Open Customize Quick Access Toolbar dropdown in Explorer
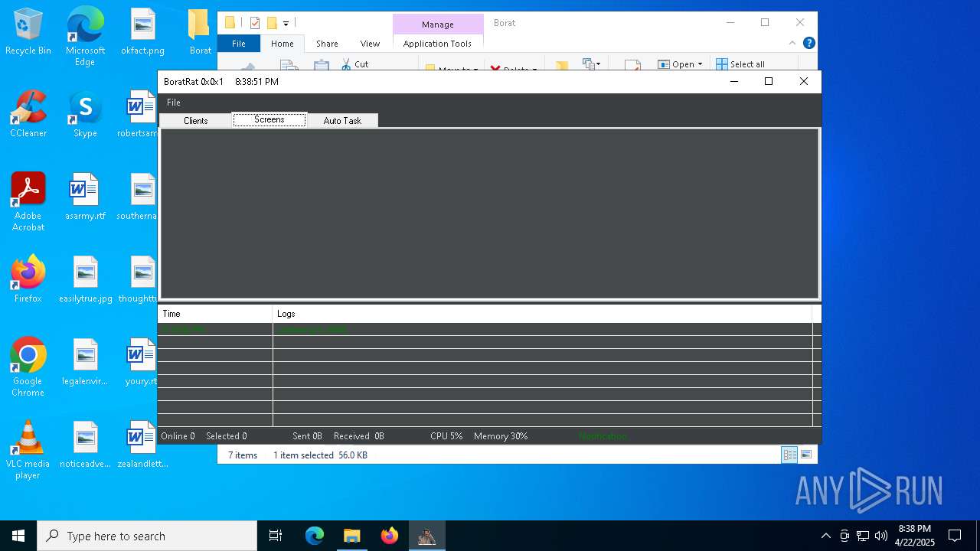Viewport: 980px width, 551px height. click(286, 24)
